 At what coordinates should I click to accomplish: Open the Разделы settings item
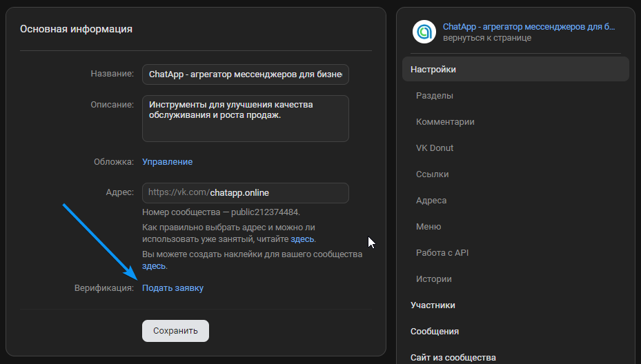coord(435,96)
